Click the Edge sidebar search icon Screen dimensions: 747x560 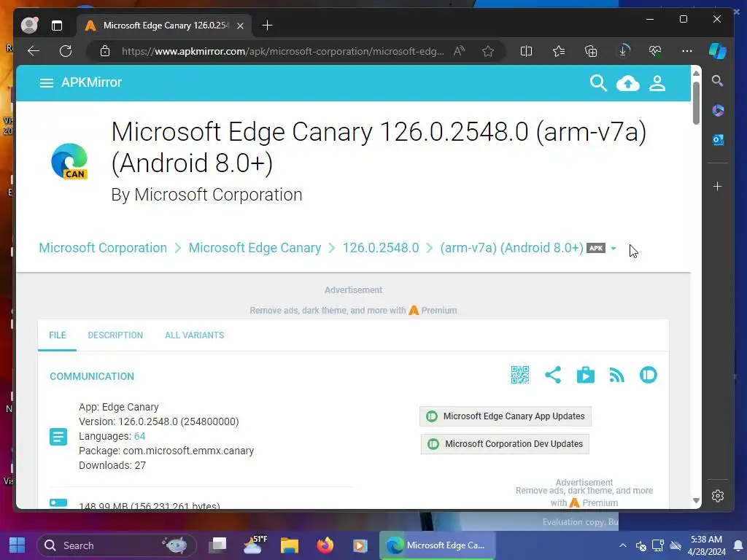[718, 81]
